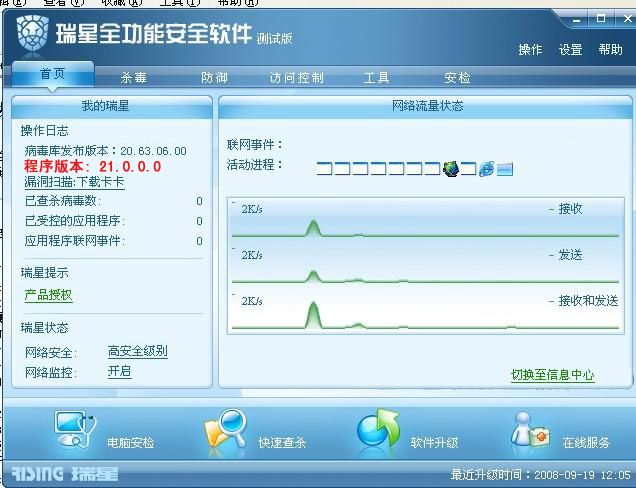Screen dimensions: 636x488
Task: Minimize the Rising window
Action: pyautogui.click(x=577, y=19)
